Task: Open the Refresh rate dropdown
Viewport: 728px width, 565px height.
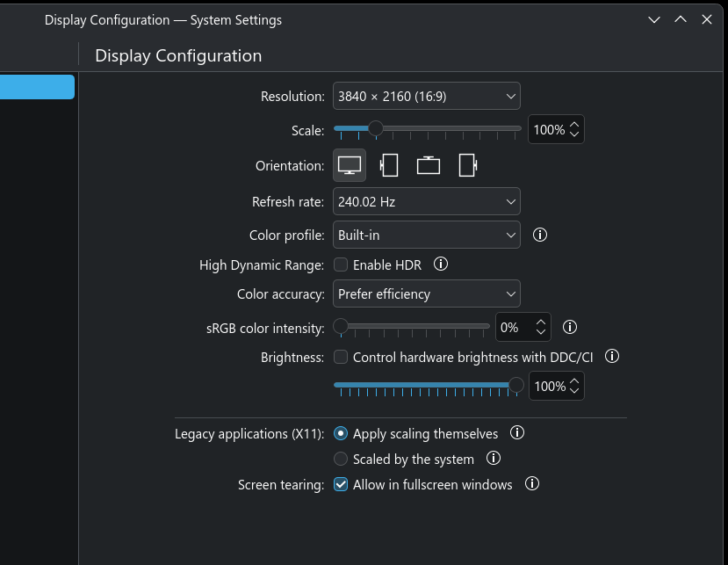Action: [x=427, y=201]
